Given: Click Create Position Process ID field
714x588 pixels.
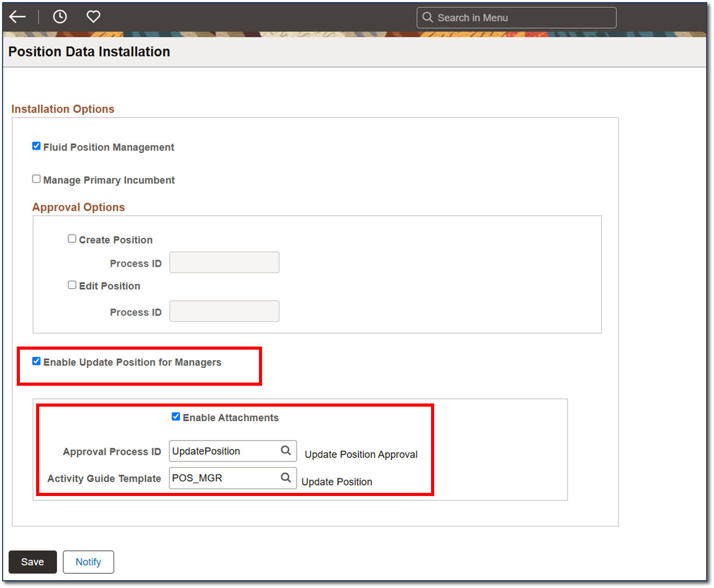Looking at the screenshot, I should coord(224,262).
